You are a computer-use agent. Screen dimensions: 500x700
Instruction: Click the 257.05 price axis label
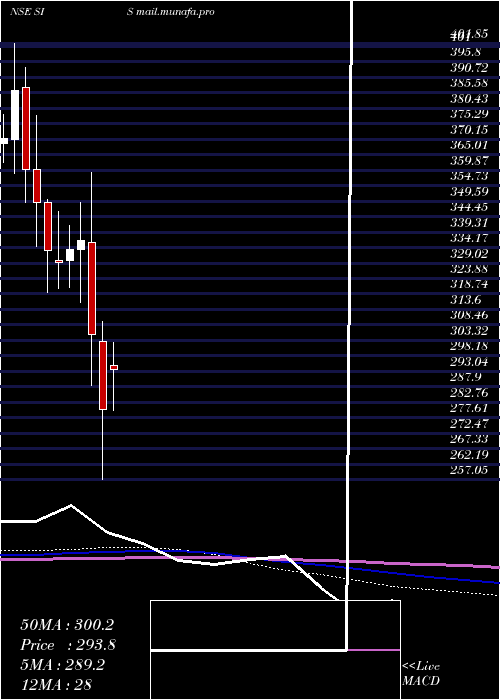pyautogui.click(x=470, y=470)
